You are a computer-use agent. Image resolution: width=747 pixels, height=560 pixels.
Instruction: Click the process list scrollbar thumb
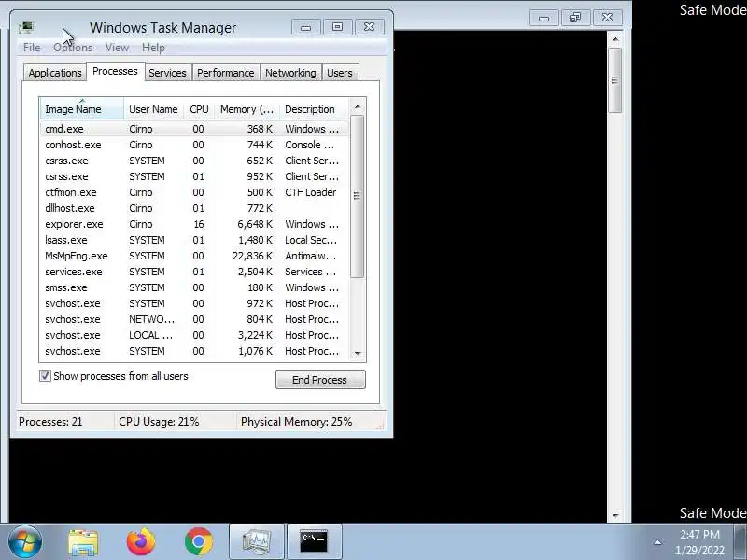[357, 196]
